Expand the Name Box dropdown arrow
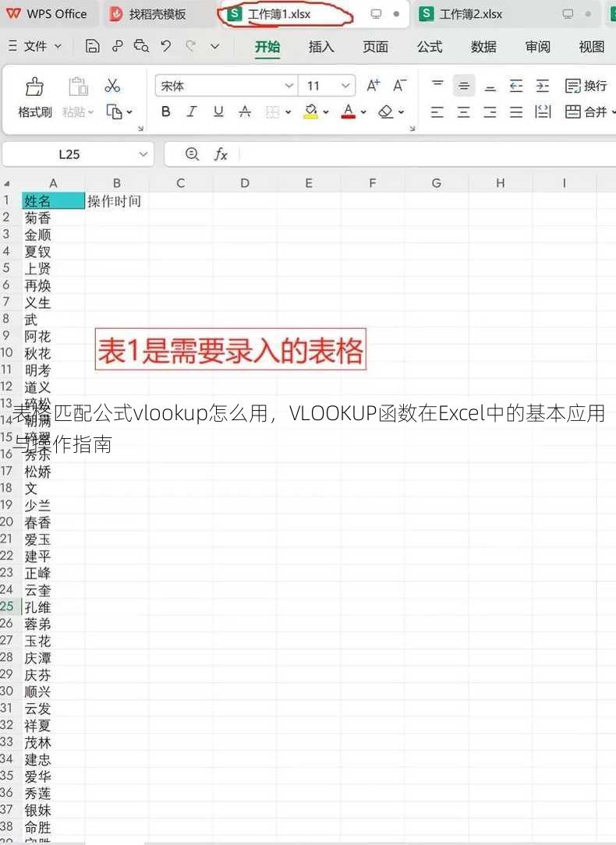This screenshot has width=616, height=845. tap(143, 154)
